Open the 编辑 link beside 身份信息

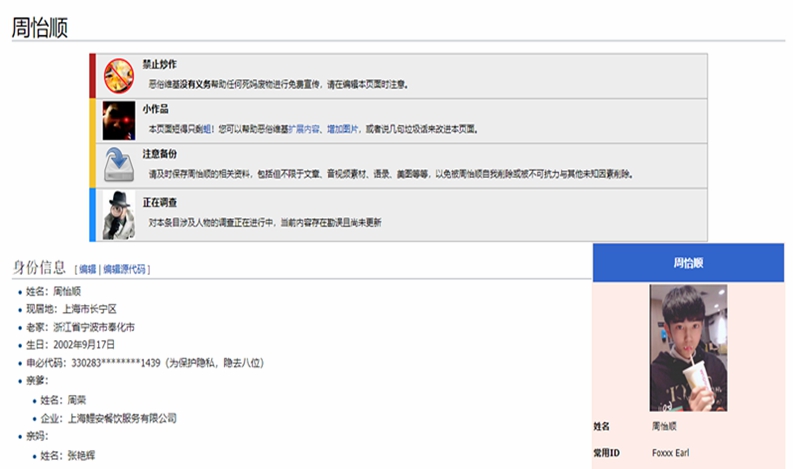pos(87,269)
